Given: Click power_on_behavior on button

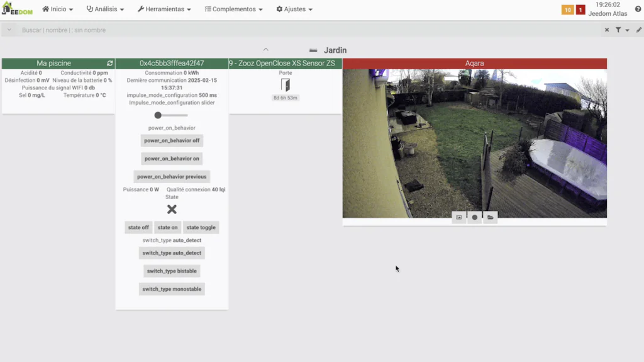Looking at the screenshot, I should point(172,159).
